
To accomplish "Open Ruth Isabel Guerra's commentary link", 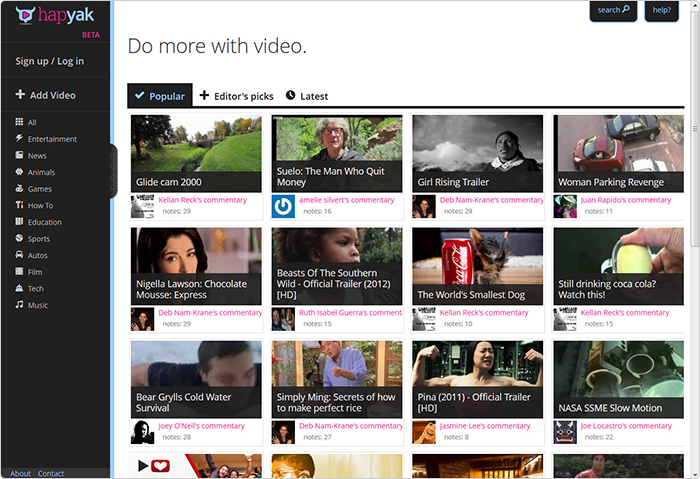I will coord(350,312).
